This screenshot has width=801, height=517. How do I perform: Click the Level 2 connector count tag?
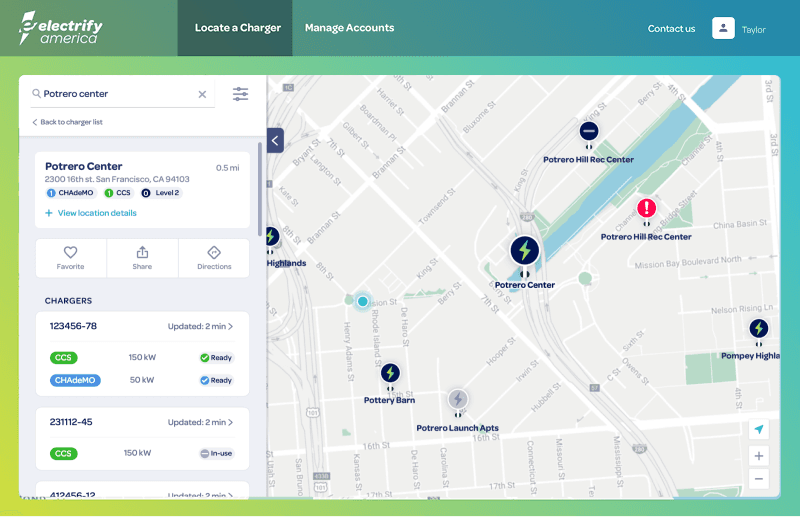161,193
